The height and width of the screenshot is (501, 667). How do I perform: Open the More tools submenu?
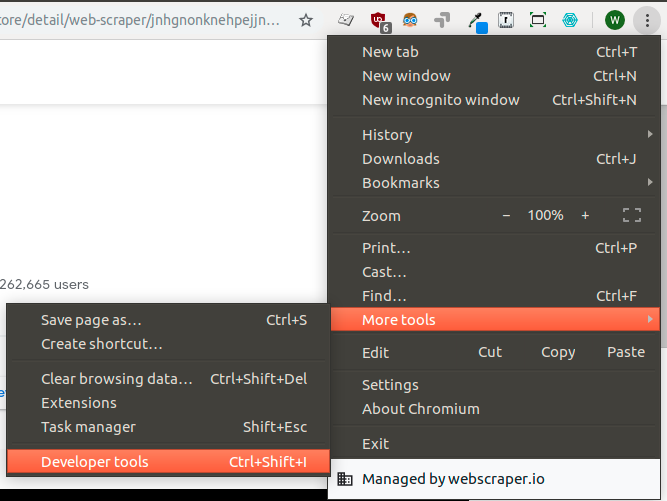(496, 319)
